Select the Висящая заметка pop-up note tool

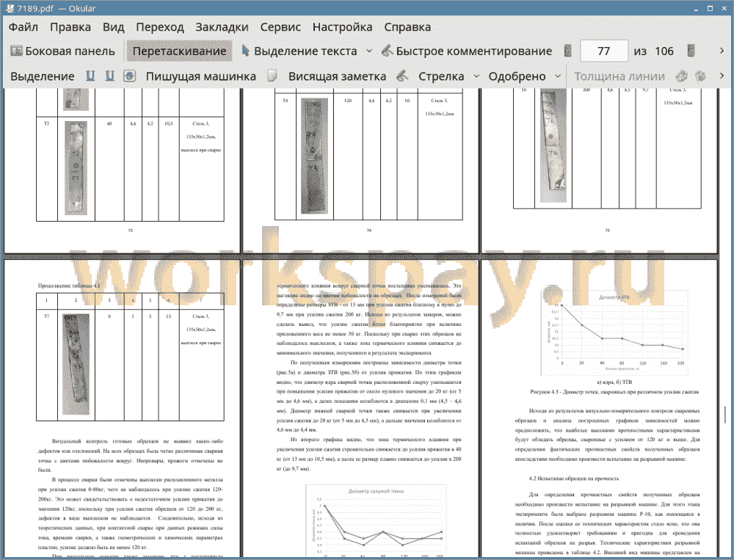337,76
